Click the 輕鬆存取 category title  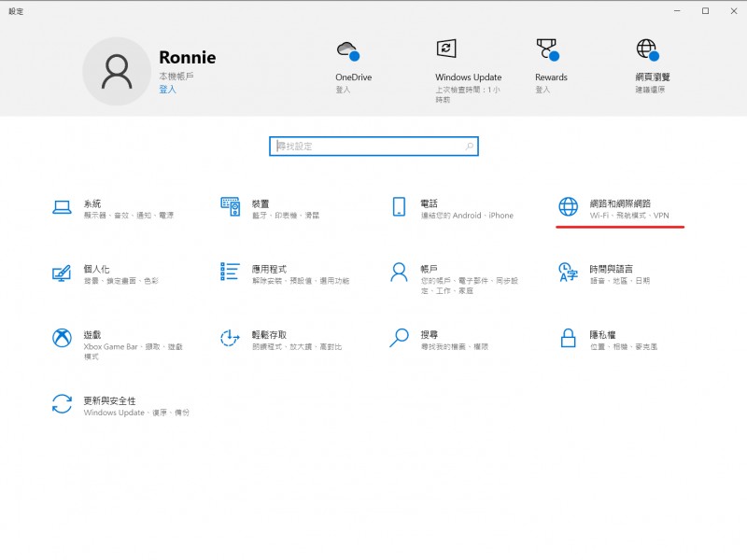[x=269, y=335]
